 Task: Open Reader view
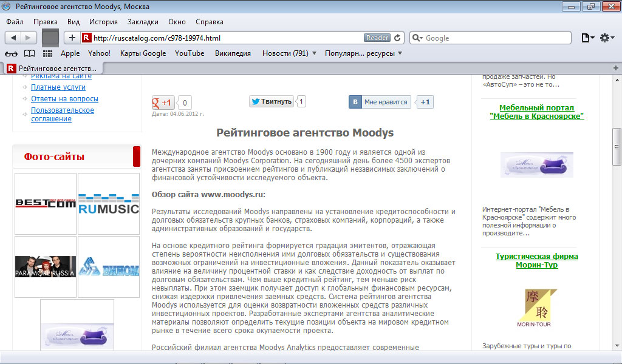click(x=377, y=38)
